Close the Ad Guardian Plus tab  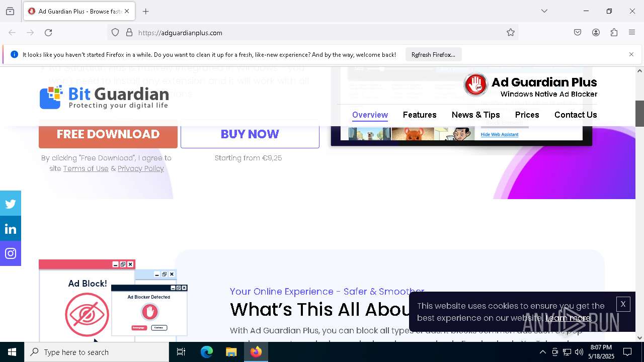[x=127, y=11]
